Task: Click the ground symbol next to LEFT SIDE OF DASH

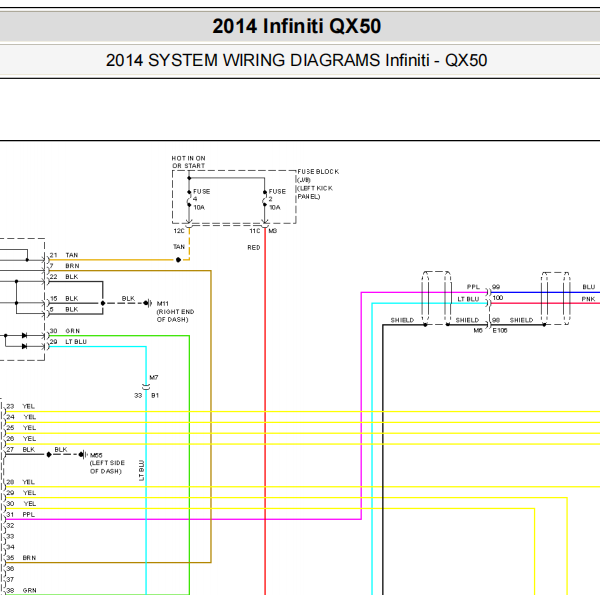Action: (83, 455)
